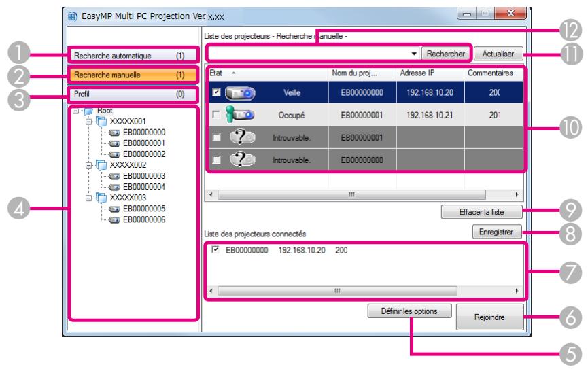Click the Enregistrer button
The height and width of the screenshot is (369, 588).
coord(496,232)
